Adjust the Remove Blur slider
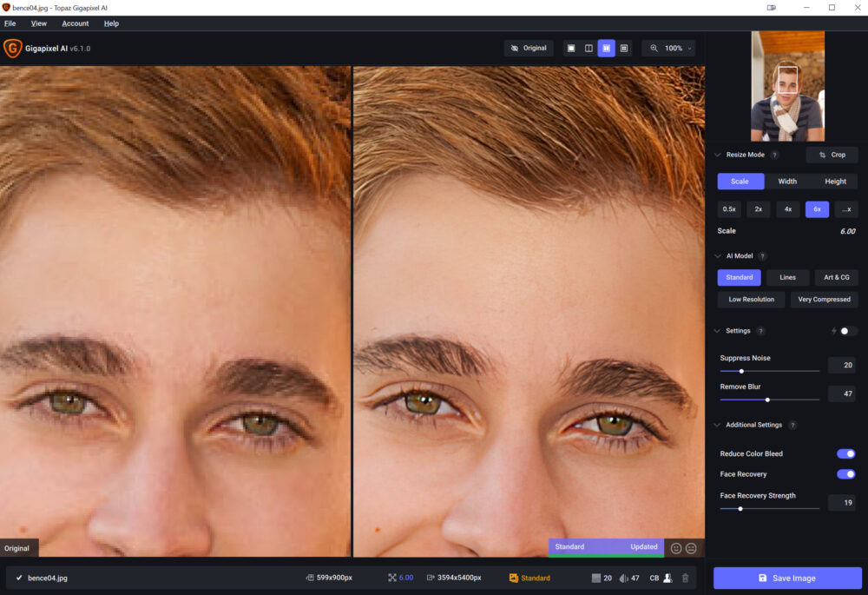The height and width of the screenshot is (595, 868). click(x=769, y=400)
